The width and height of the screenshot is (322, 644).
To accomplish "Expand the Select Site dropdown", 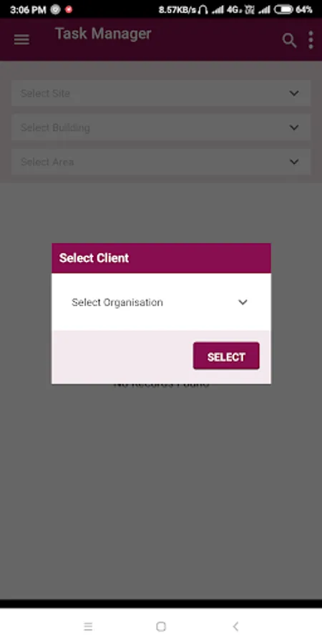I will click(161, 93).
